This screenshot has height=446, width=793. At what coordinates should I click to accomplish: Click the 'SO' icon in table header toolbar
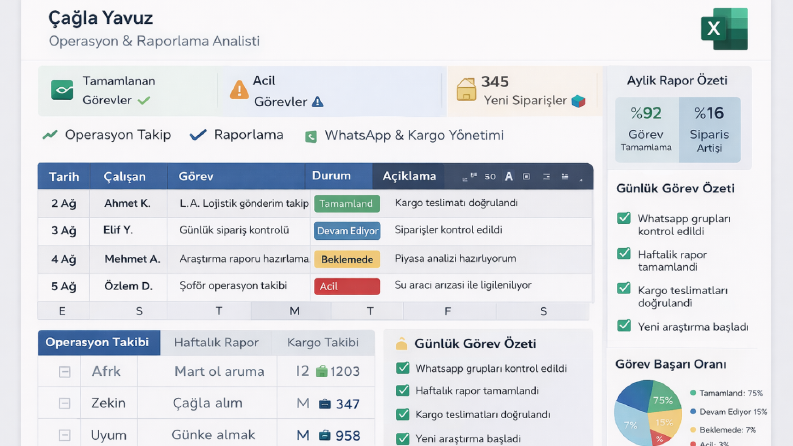coord(490,176)
